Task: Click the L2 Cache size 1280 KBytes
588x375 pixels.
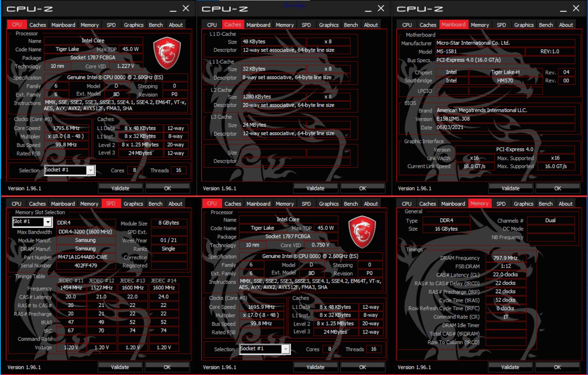Action: 273,96
